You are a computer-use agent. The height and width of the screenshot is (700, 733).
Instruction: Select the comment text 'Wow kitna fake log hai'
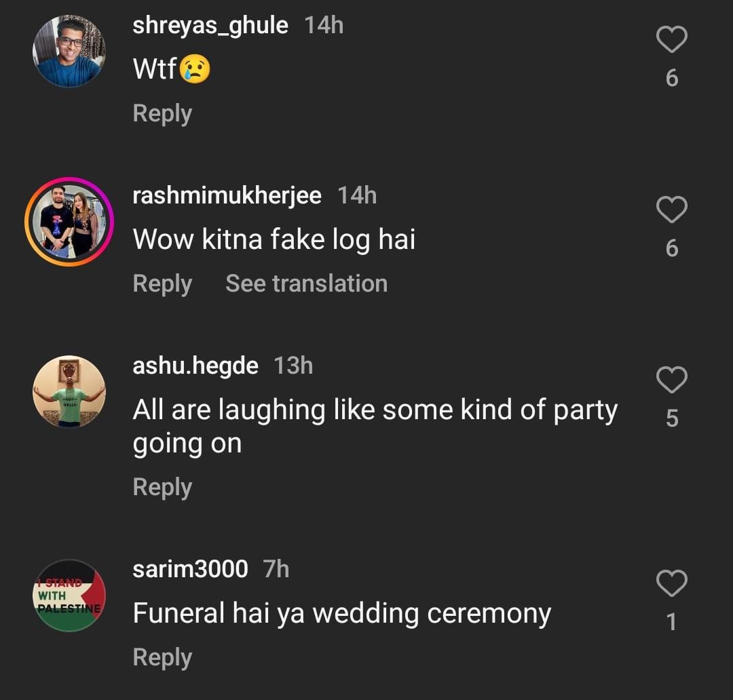coord(274,239)
